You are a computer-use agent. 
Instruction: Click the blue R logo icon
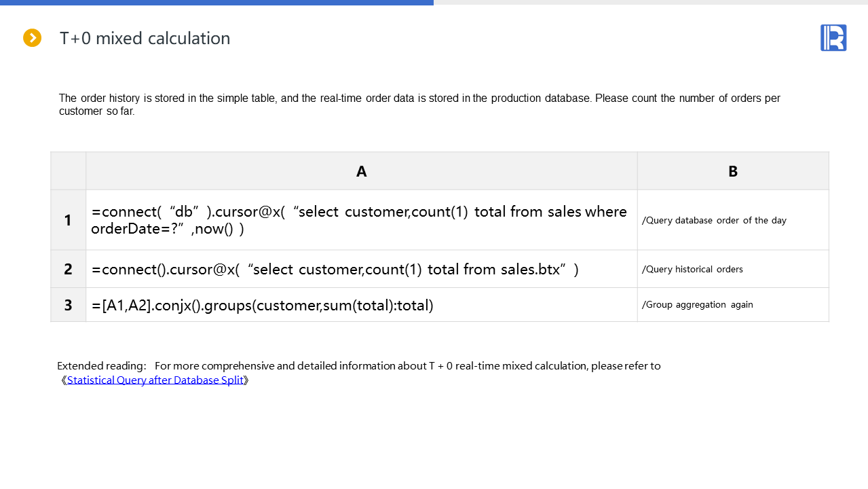click(833, 38)
